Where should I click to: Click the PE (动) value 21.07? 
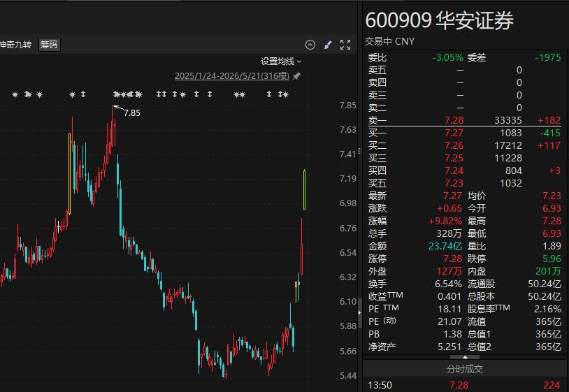tap(449, 321)
